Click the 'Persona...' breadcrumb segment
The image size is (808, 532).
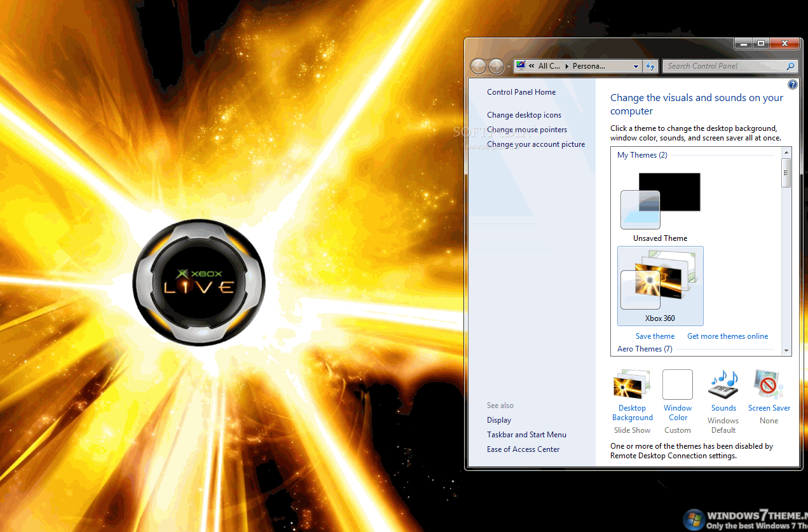pyautogui.click(x=589, y=66)
